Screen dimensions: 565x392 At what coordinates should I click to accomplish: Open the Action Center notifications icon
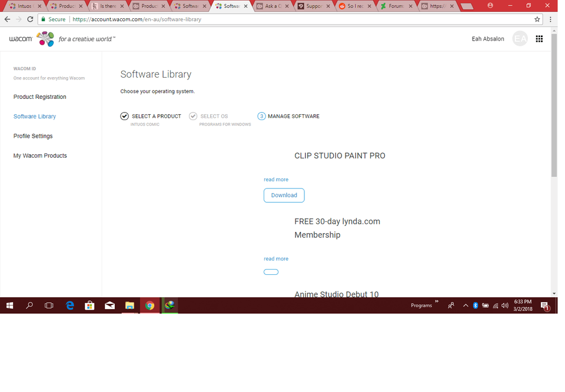[x=545, y=306]
